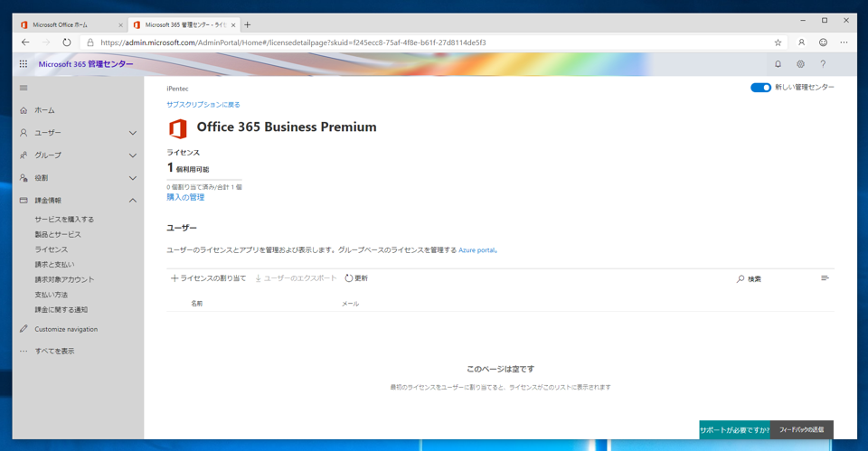Click the フィードバックの送信 button
The height and width of the screenshot is (451, 868).
tap(802, 430)
